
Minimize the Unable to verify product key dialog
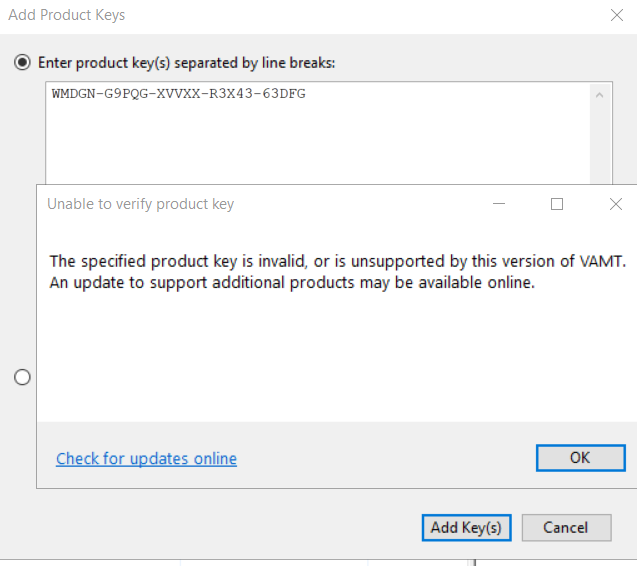499,204
